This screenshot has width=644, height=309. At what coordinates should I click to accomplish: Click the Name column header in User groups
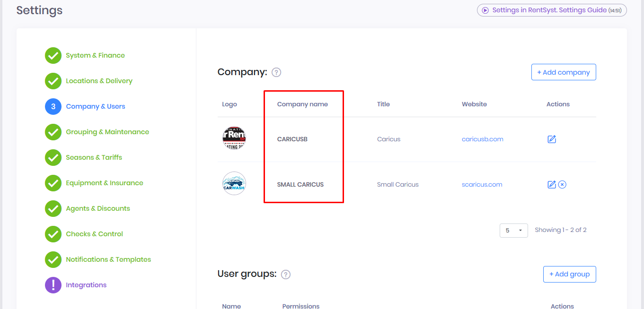[x=231, y=306]
